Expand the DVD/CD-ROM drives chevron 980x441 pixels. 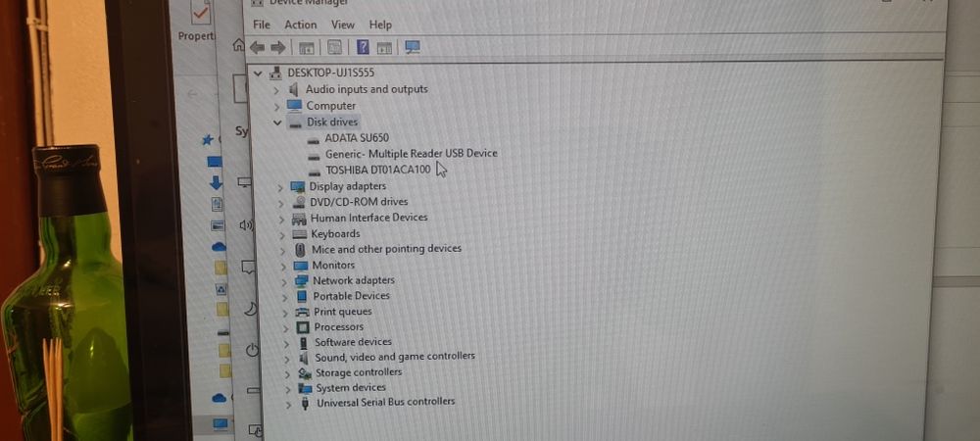280,203
